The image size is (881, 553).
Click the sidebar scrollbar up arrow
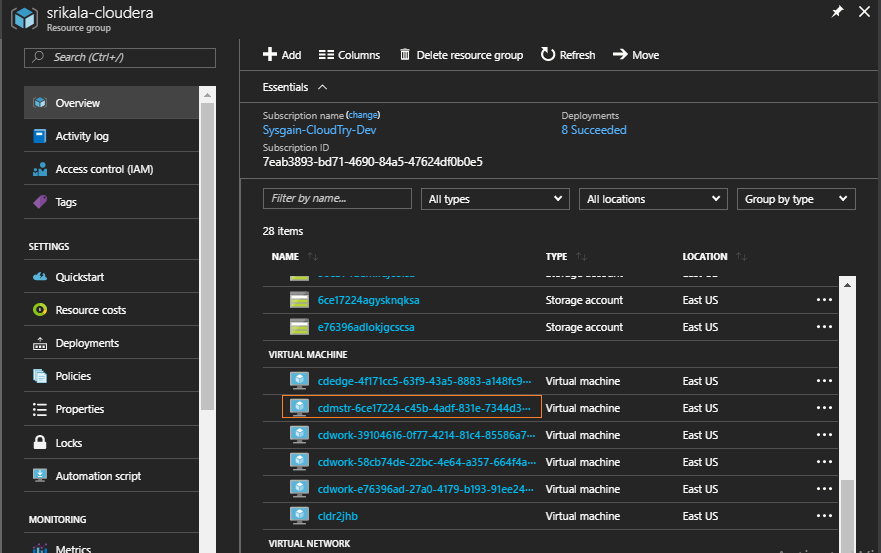point(207,95)
